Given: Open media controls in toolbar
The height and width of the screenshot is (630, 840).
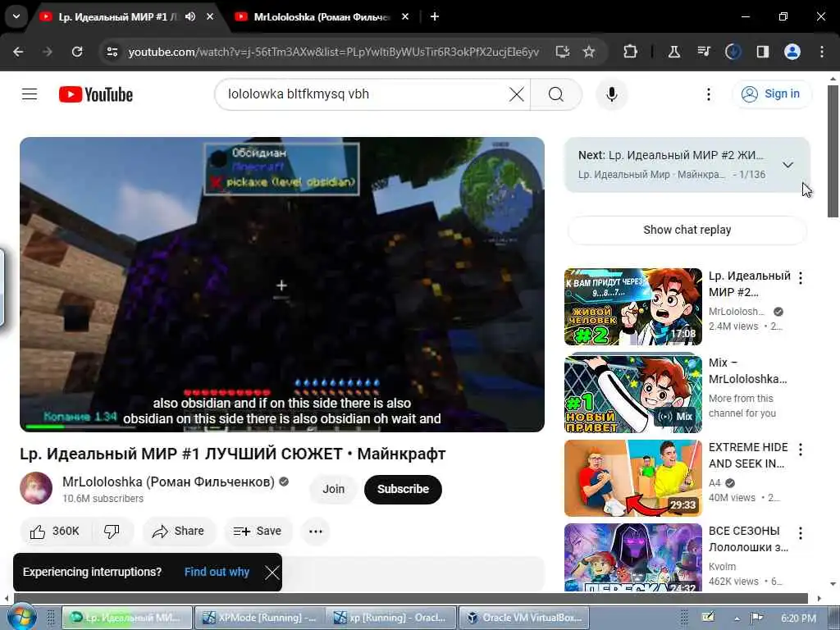Looking at the screenshot, I should coord(703,52).
